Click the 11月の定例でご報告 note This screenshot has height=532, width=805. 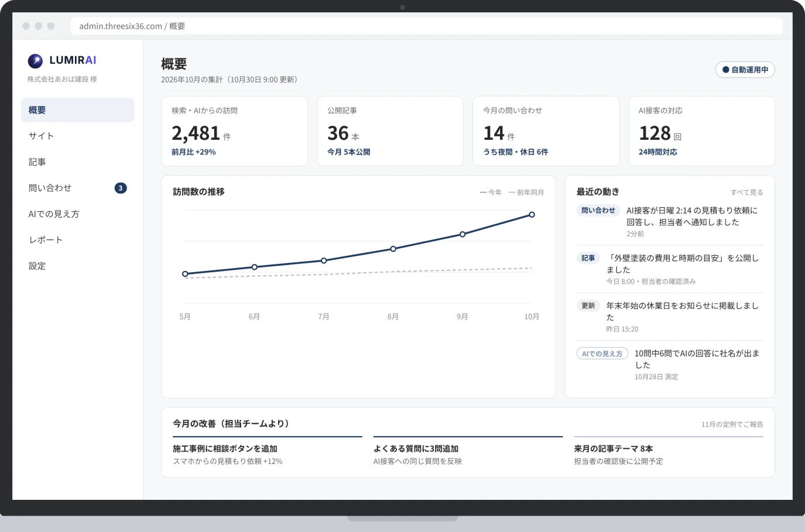(x=732, y=424)
